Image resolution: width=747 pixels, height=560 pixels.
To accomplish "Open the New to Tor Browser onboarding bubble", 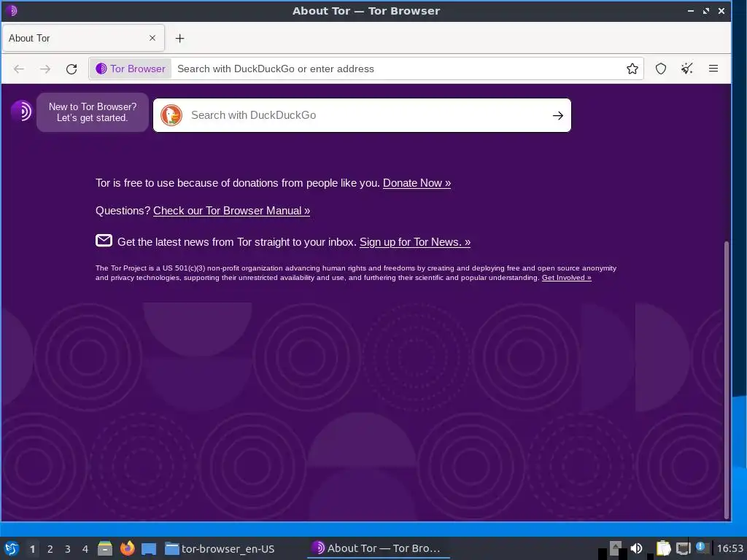I will [93, 112].
